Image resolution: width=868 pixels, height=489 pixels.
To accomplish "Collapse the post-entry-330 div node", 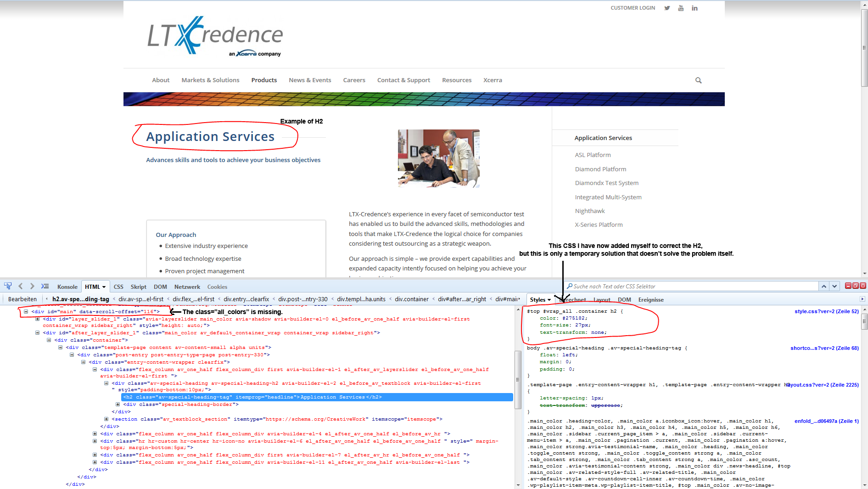I will click(72, 354).
